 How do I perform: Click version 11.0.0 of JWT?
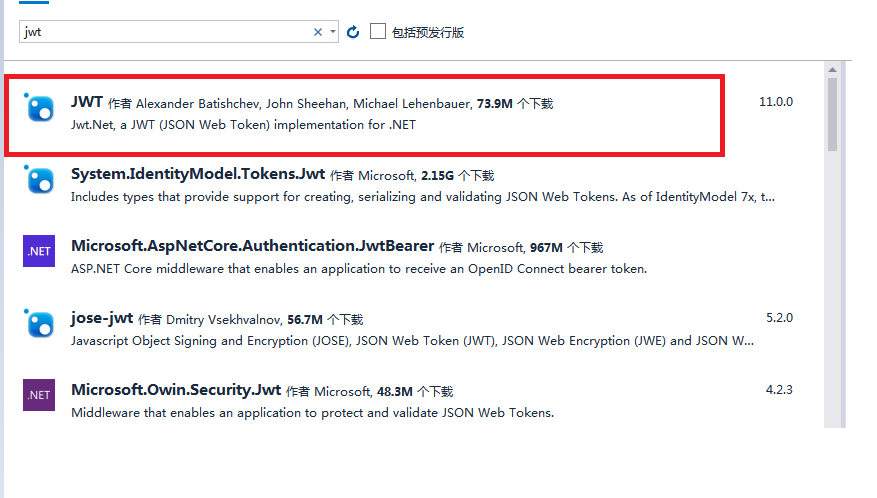[x=776, y=102]
